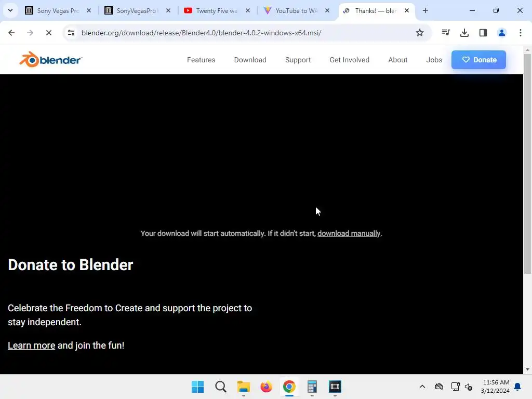Open Support menu on Blender site
The width and height of the screenshot is (532, 399).
pyautogui.click(x=298, y=60)
